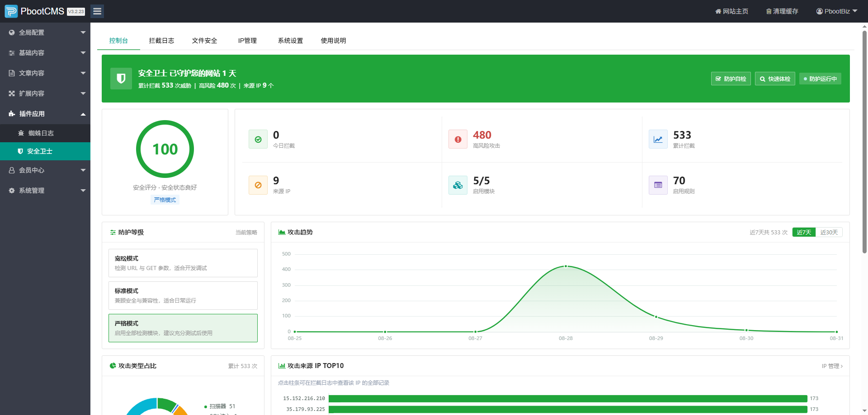The image size is (868, 415).
Task: Switch trend chart to 近30天
Action: tap(829, 233)
